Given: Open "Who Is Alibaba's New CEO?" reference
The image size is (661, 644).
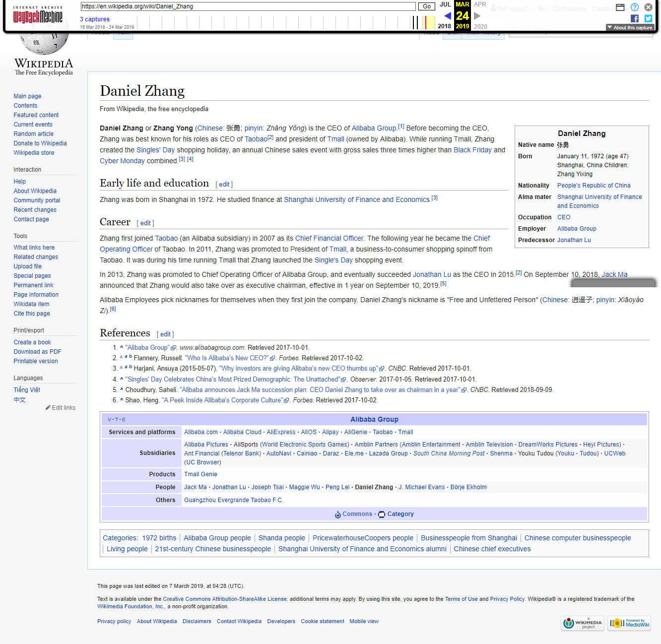Looking at the screenshot, I should pyautogui.click(x=230, y=358).
